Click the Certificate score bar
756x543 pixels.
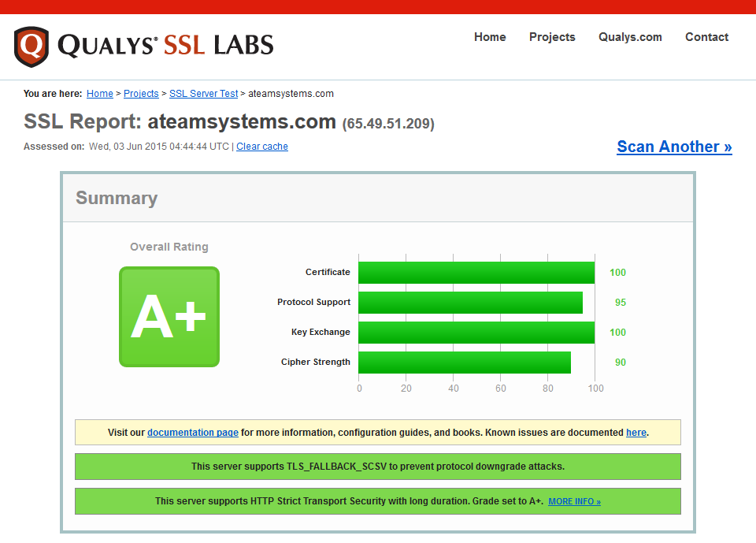476,273
